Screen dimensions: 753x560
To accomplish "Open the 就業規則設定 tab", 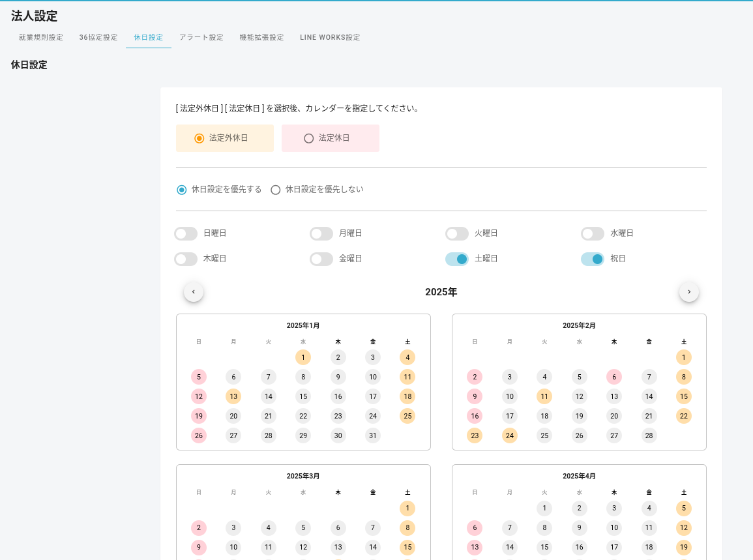I will coord(41,37).
